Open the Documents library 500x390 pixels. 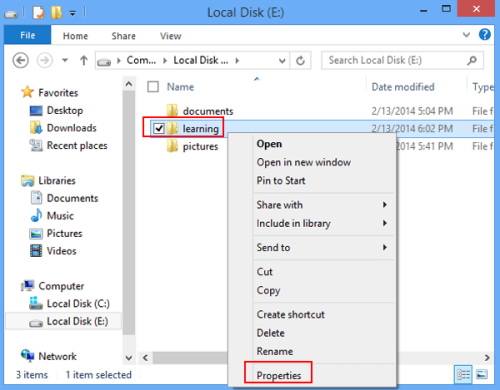coord(72,198)
